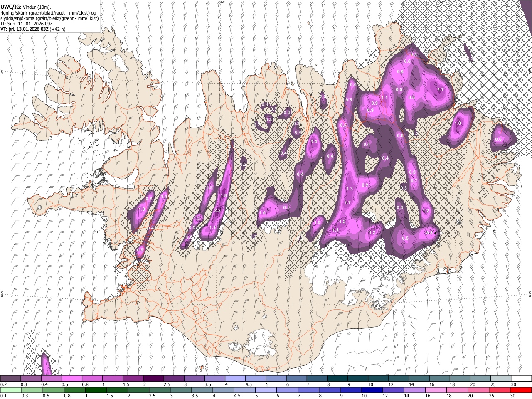Pick bright pink snow swatch between 0.5 and 0.8
532x399 pixels.
(x=71, y=379)
